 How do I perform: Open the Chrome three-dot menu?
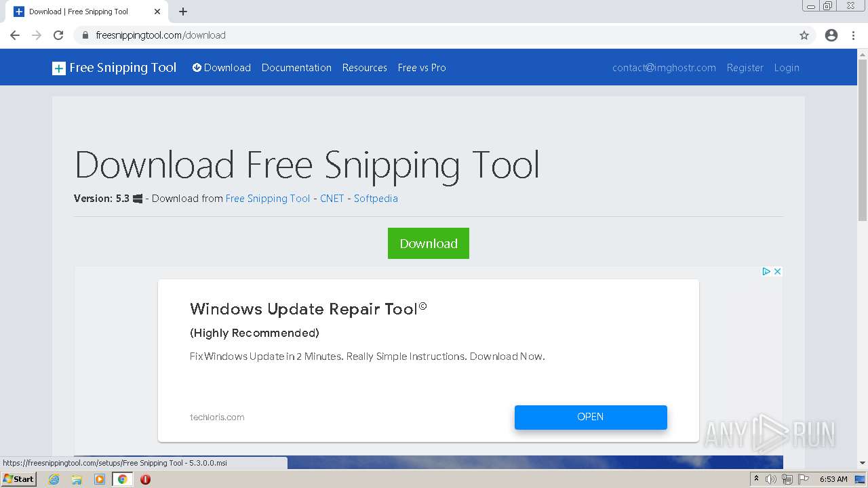pos(854,35)
